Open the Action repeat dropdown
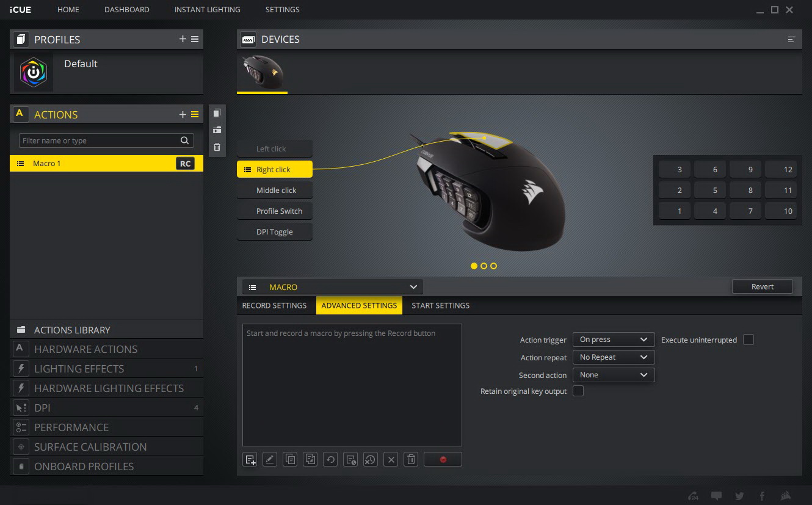This screenshot has width=812, height=505. 614,357
